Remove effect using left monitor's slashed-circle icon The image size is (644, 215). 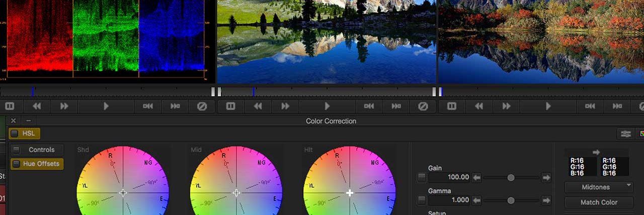(x=202, y=106)
